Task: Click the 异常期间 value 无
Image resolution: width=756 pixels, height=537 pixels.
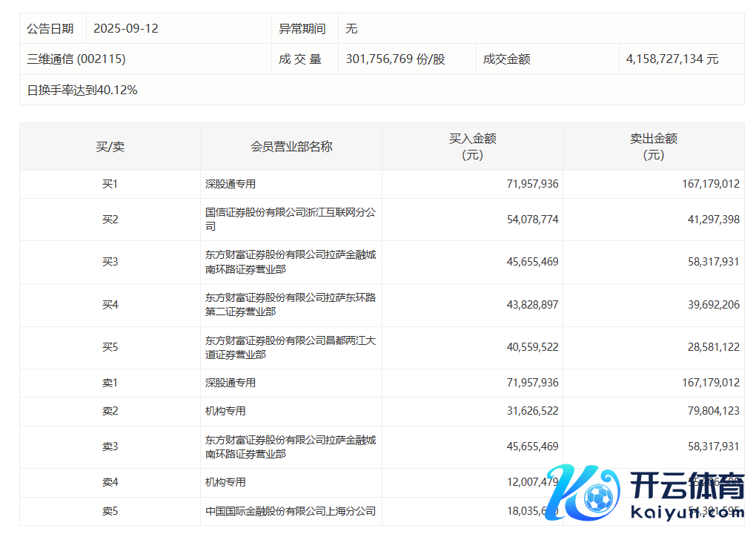Action: 351,29
